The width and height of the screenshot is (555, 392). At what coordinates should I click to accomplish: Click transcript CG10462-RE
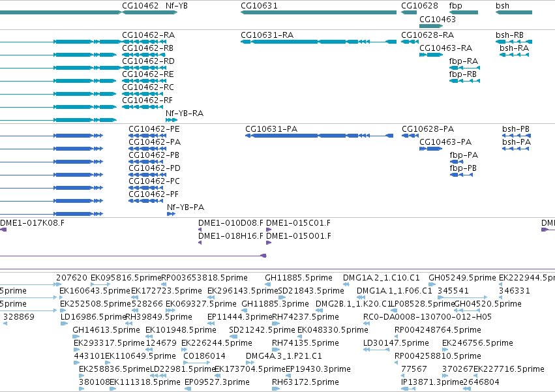tap(148, 74)
